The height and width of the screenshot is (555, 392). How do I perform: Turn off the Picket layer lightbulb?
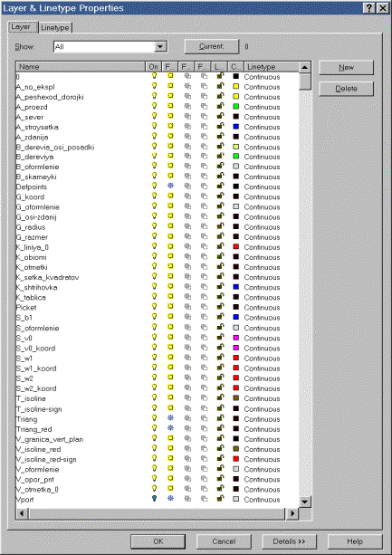point(154,306)
